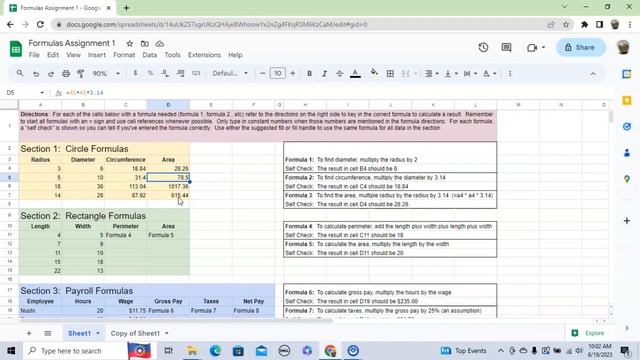Image resolution: width=640 pixels, height=360 pixels.
Task: Open the File menu
Action: pyautogui.click(x=34, y=55)
